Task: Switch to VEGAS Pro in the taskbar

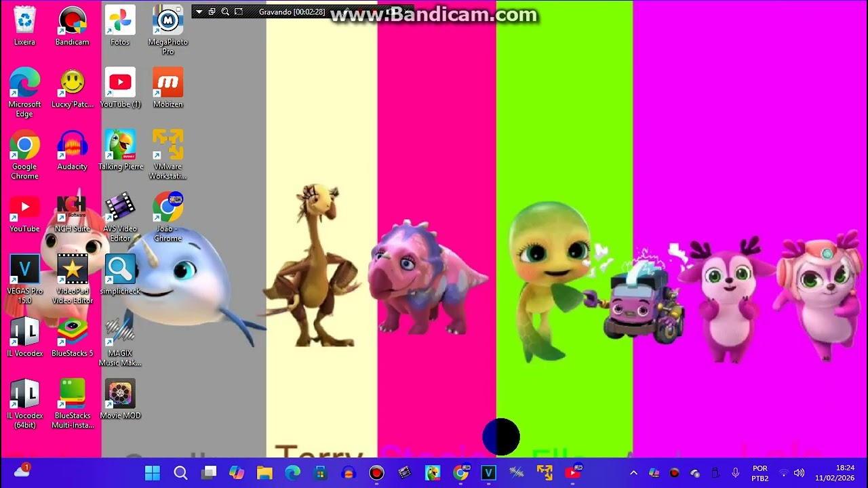Action: click(489, 472)
